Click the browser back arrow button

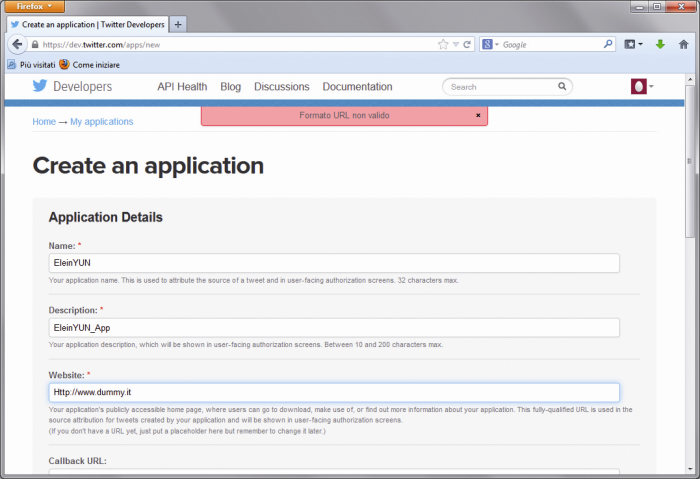click(17, 44)
